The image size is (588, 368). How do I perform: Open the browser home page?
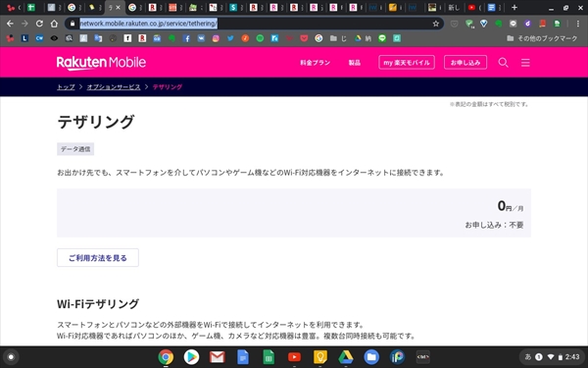(54, 24)
